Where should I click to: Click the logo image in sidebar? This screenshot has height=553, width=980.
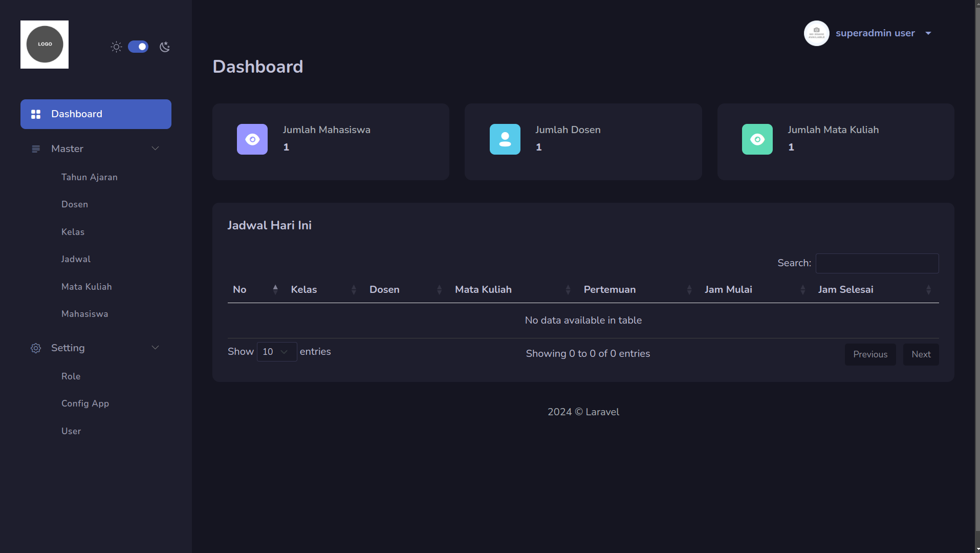point(45,45)
